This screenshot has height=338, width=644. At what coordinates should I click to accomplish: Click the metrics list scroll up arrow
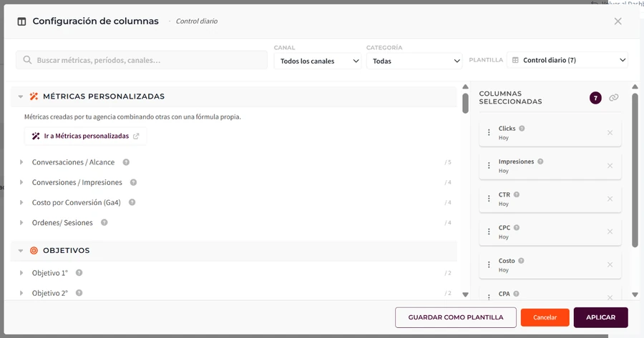[x=465, y=86]
